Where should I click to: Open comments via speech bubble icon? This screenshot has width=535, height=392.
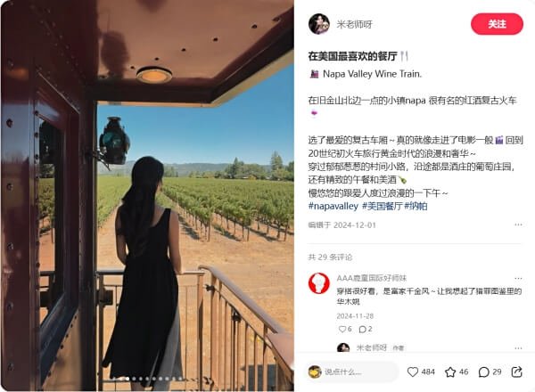484,372
